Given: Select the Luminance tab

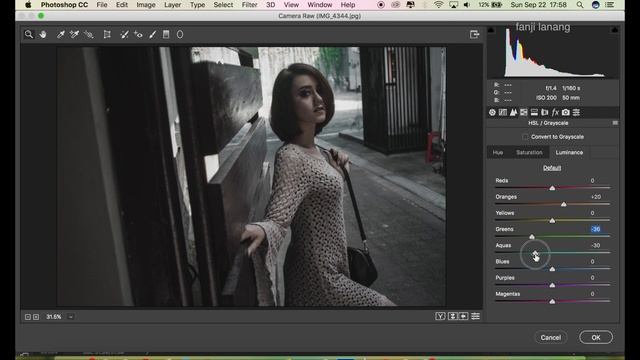Looking at the screenshot, I should [x=569, y=152].
